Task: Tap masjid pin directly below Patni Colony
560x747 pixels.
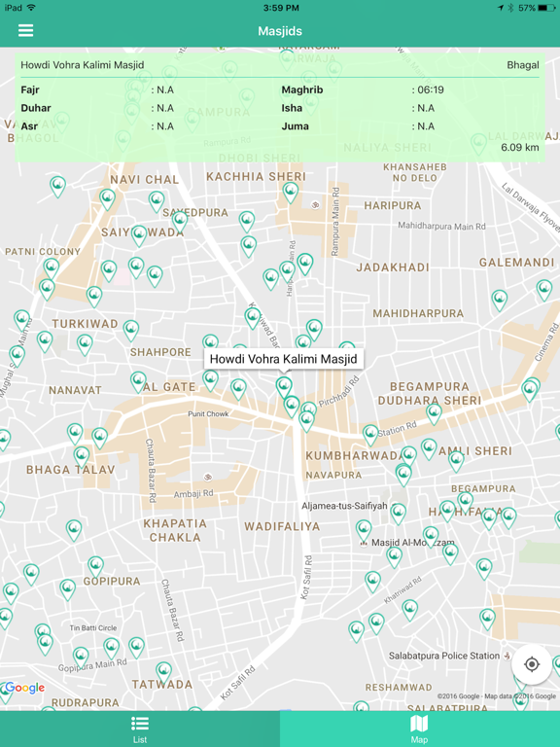Action: tap(52, 269)
